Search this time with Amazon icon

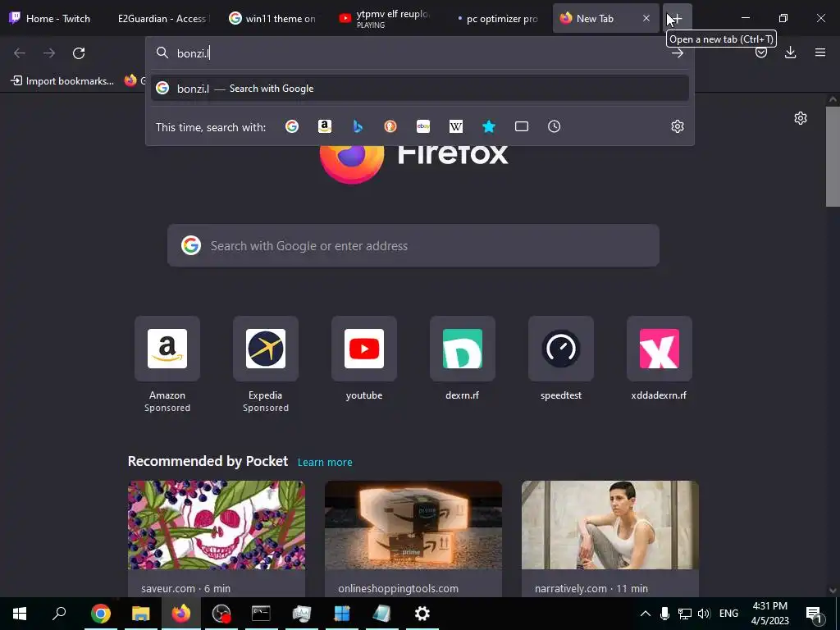pyautogui.click(x=325, y=126)
